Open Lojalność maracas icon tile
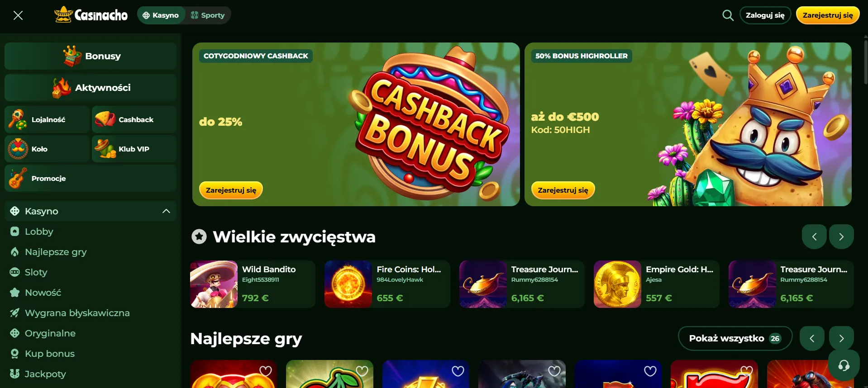 pyautogui.click(x=47, y=119)
